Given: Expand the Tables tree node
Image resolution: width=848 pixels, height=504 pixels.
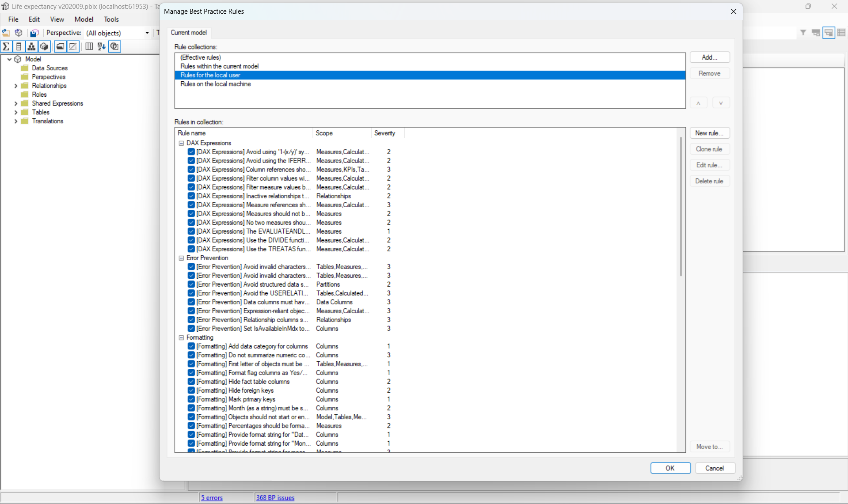Looking at the screenshot, I should 16,112.
